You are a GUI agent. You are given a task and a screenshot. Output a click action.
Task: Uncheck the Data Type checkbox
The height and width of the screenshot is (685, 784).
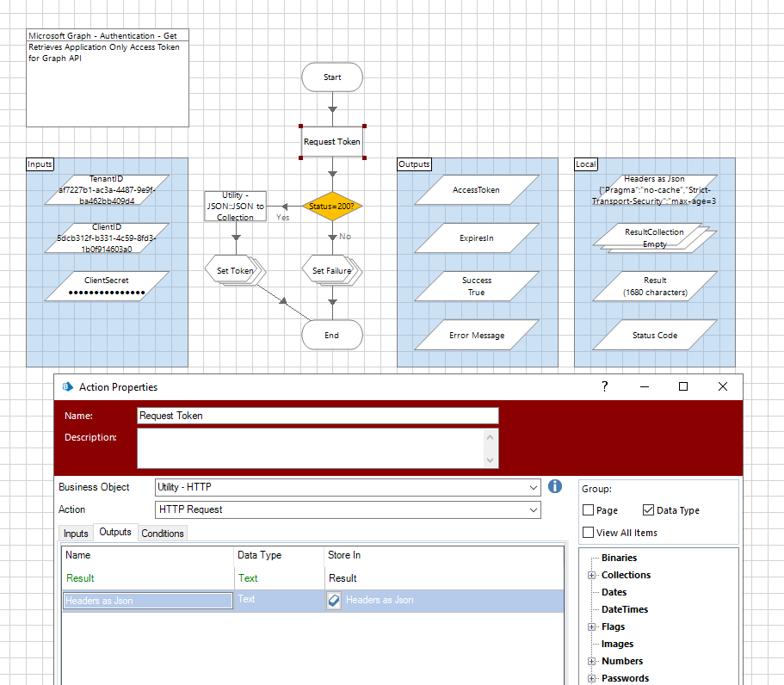649,510
